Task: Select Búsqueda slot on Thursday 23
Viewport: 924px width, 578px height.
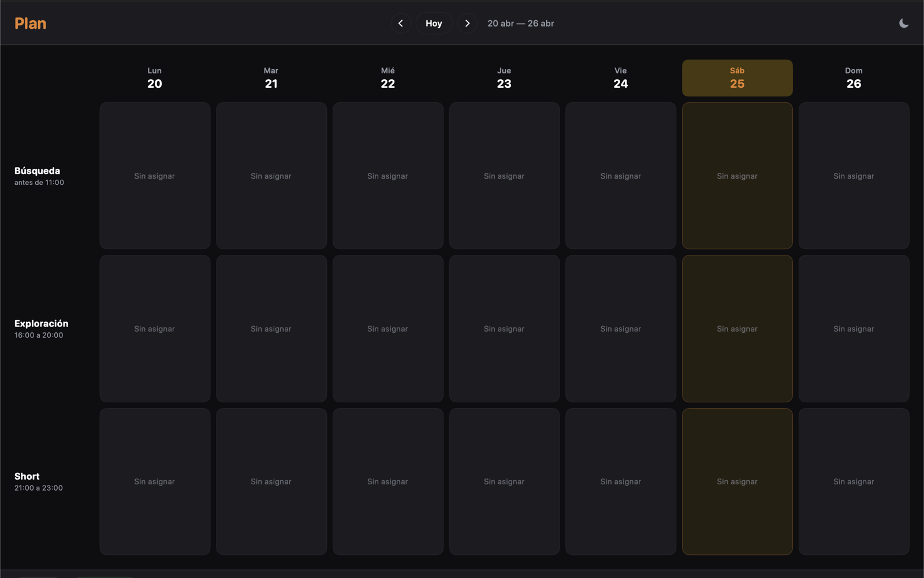Action: (x=504, y=176)
